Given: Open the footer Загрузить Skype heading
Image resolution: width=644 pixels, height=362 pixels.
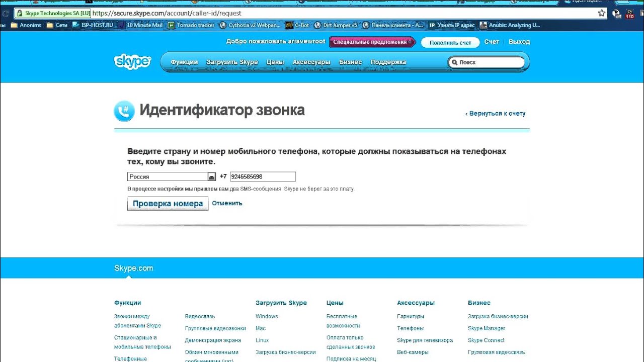Looking at the screenshot, I should (x=281, y=303).
